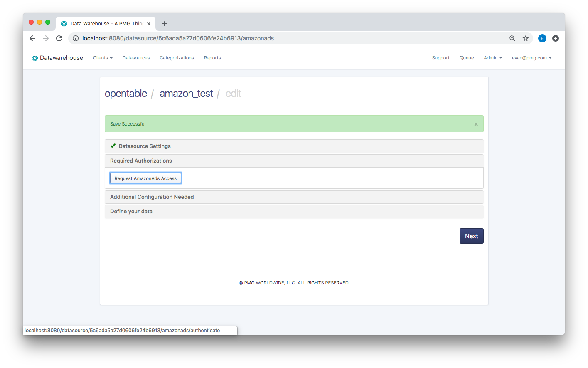Expand the Define your data section
The image size is (588, 368).
point(131,212)
